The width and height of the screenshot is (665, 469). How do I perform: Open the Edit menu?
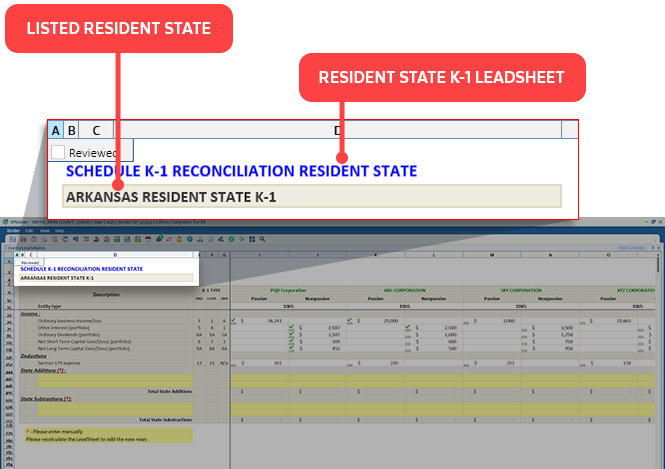[29, 231]
